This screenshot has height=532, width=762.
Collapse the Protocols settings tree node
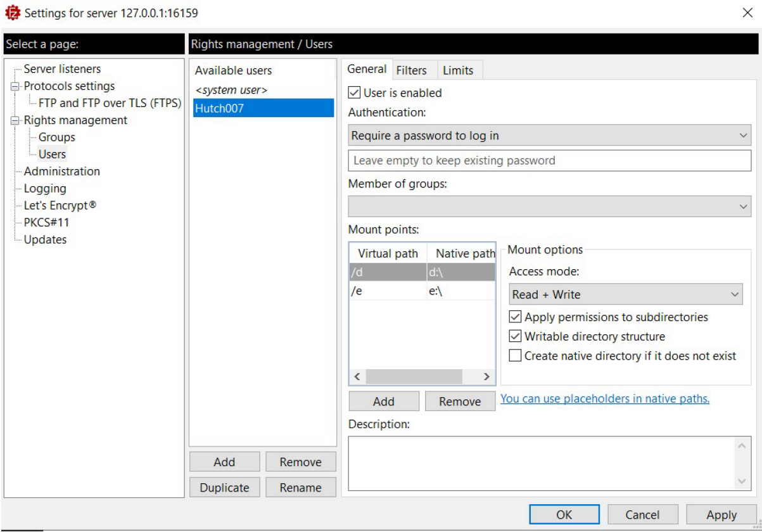click(x=15, y=87)
